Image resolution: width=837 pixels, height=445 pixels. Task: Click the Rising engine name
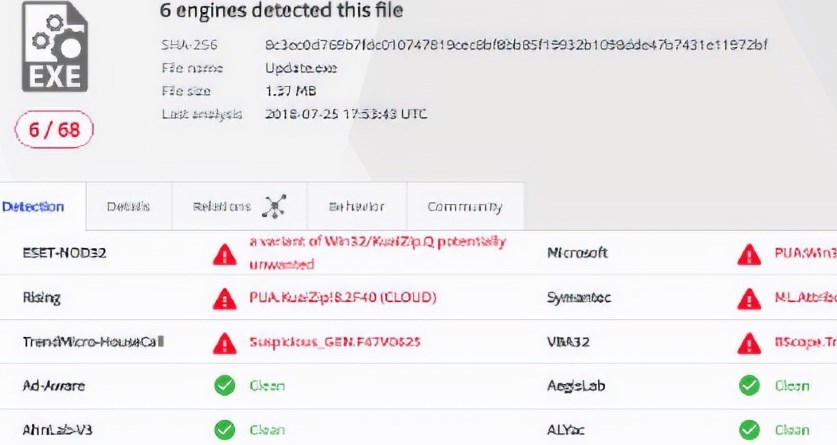click(x=42, y=298)
